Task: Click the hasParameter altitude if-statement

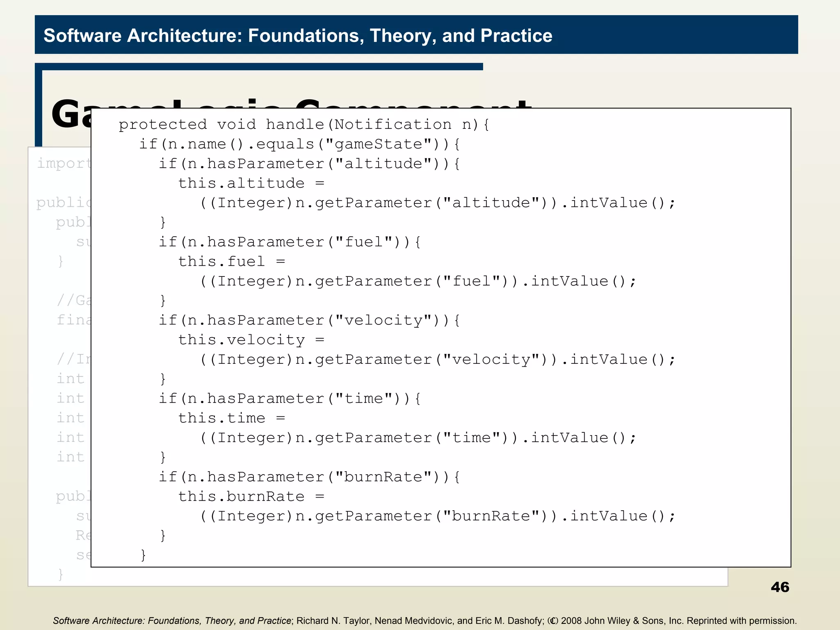Action: click(x=310, y=164)
